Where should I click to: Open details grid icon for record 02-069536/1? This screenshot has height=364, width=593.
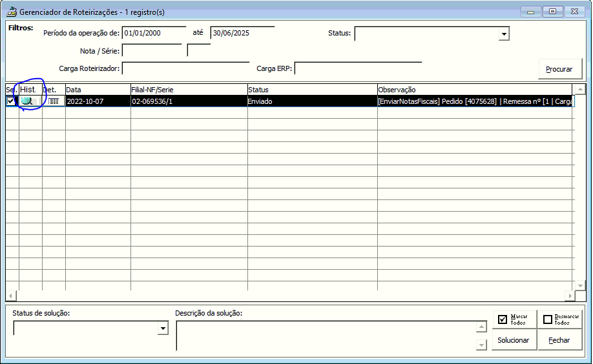(x=54, y=101)
